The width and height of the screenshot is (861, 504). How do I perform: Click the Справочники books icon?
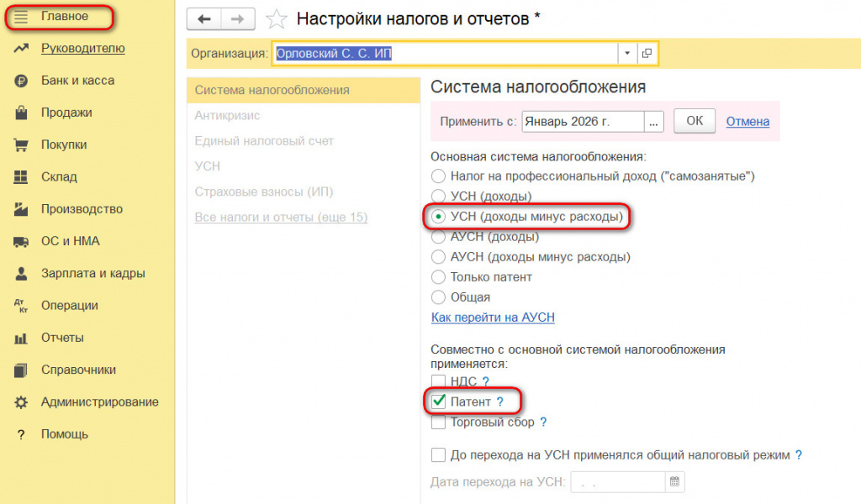click(x=21, y=370)
